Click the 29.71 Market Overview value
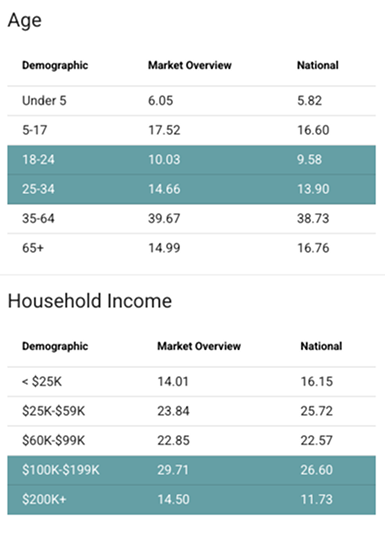The width and height of the screenshot is (385, 535). [x=173, y=470]
